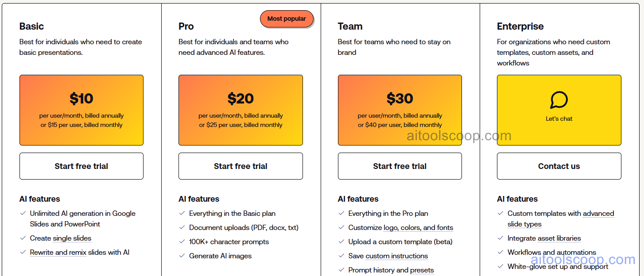Click the checkmark next to "100K+ character prompts"
The width and height of the screenshot is (644, 276).
[182, 241]
